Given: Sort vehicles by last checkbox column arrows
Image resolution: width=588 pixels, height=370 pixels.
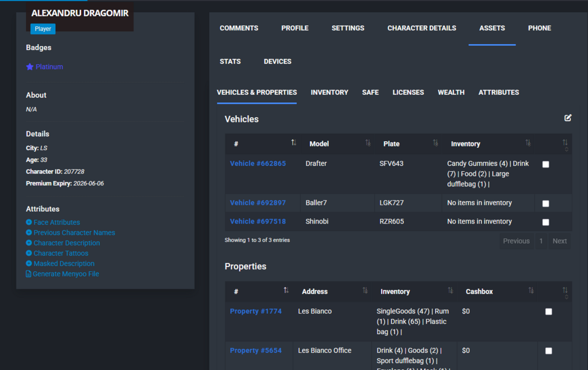Looking at the screenshot, I should (565, 144).
